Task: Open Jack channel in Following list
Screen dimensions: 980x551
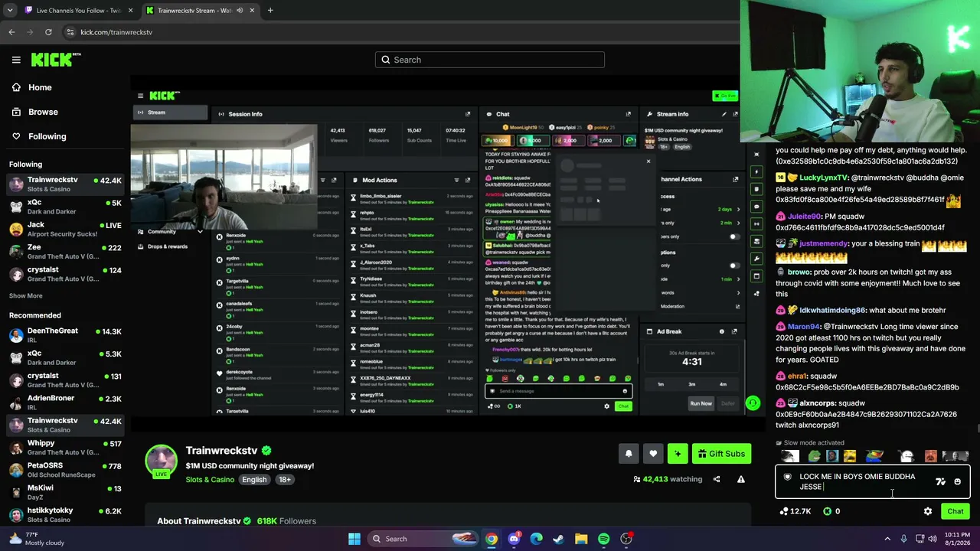Action: [x=65, y=229]
